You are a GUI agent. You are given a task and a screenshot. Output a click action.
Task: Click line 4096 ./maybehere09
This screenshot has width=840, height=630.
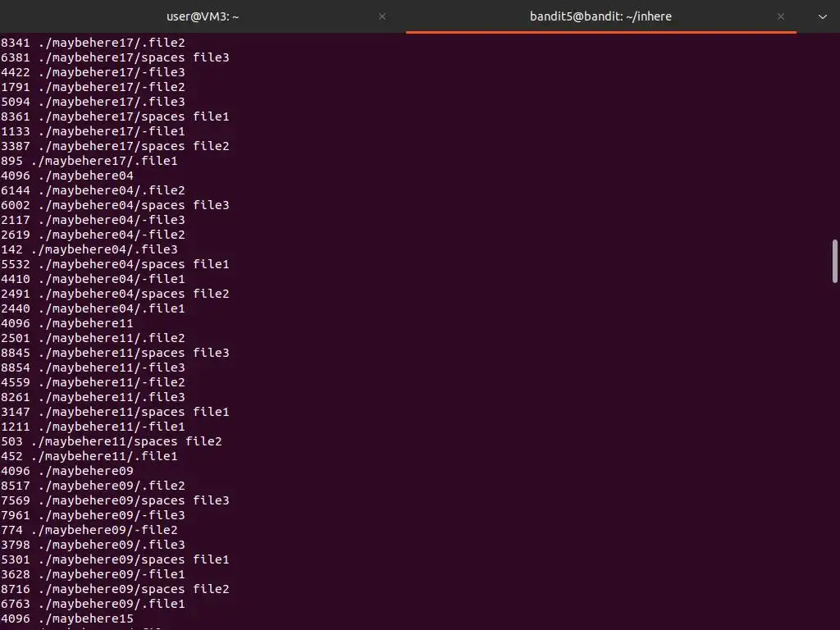point(67,471)
